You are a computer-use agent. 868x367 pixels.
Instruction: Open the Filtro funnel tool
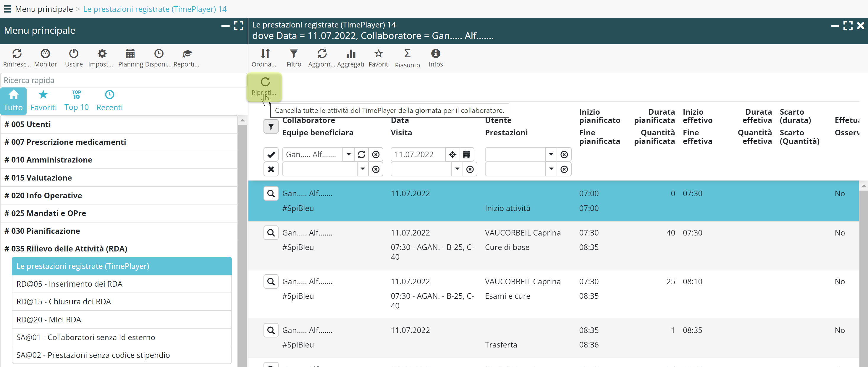[x=293, y=54]
